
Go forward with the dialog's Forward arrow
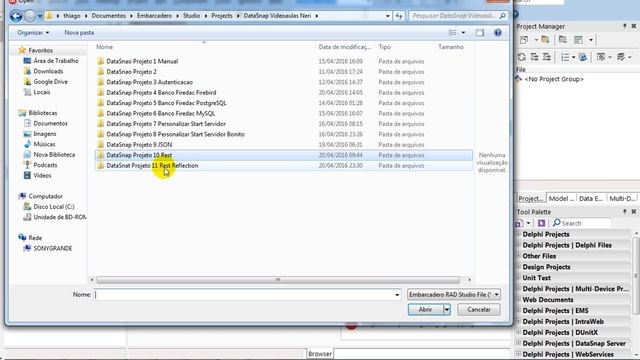point(30,16)
